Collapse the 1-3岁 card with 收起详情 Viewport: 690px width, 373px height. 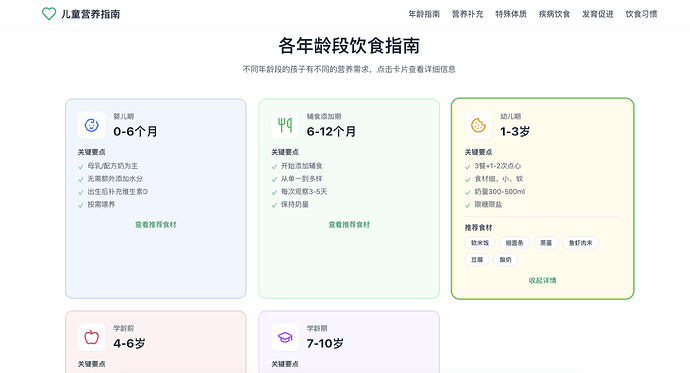click(x=543, y=281)
